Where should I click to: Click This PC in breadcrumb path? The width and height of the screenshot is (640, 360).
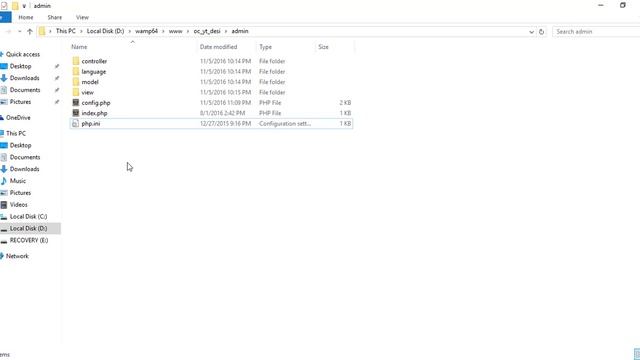tap(65, 31)
